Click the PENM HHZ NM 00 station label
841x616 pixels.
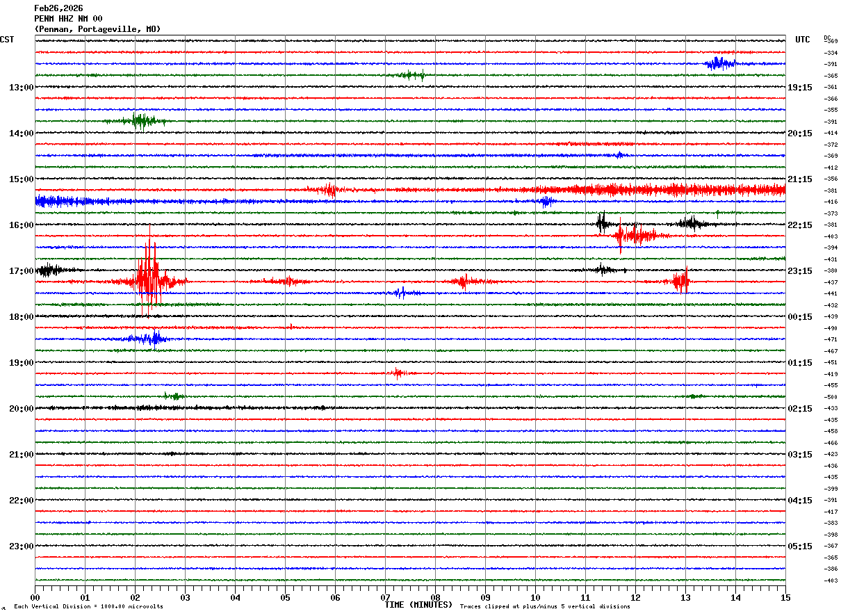point(68,19)
